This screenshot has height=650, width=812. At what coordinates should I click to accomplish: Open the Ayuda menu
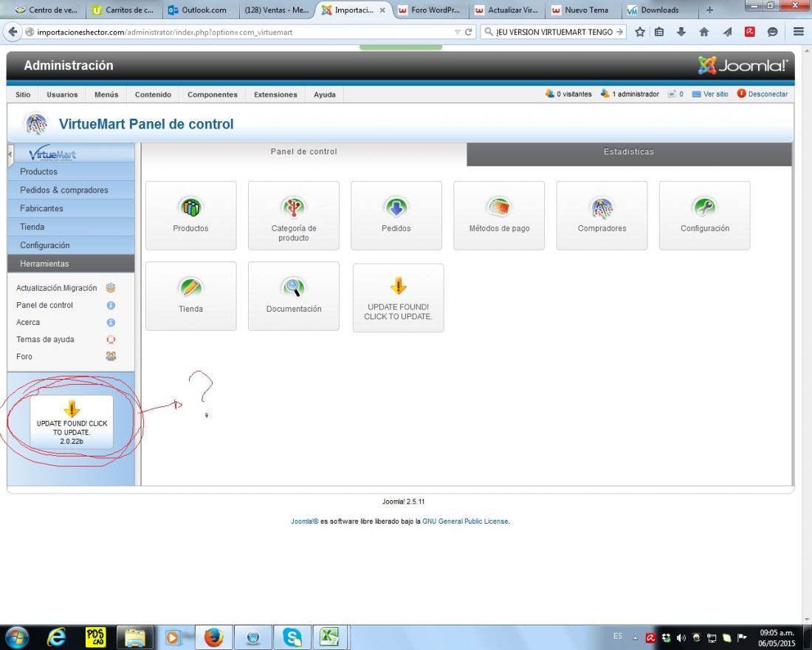pos(325,95)
